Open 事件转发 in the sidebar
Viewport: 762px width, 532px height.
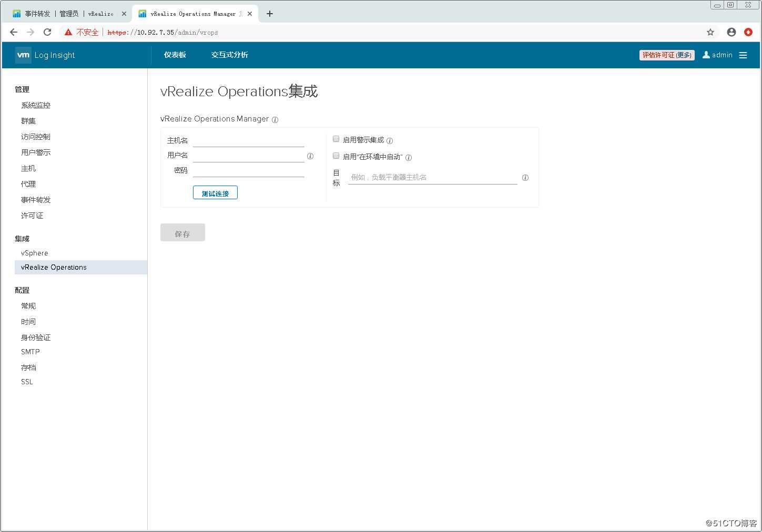pos(36,200)
